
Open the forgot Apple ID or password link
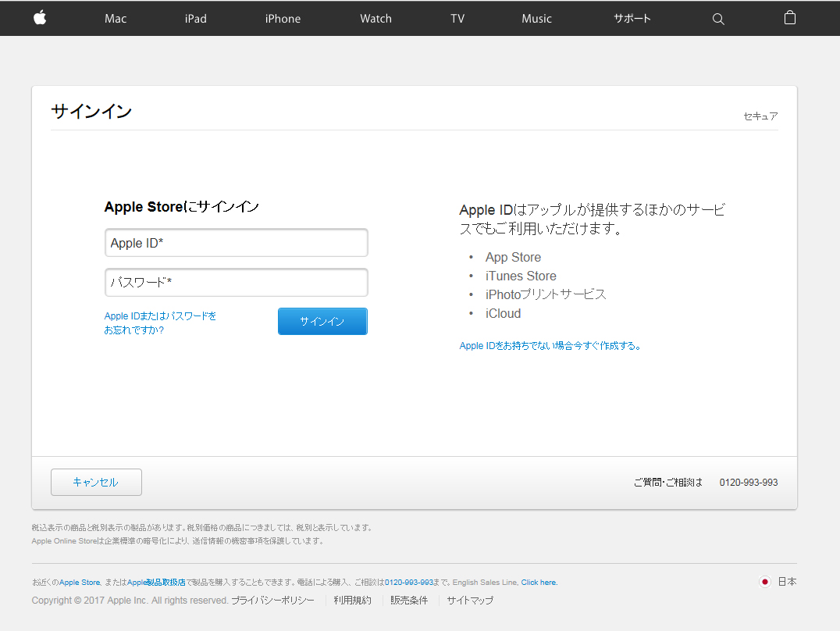160,323
